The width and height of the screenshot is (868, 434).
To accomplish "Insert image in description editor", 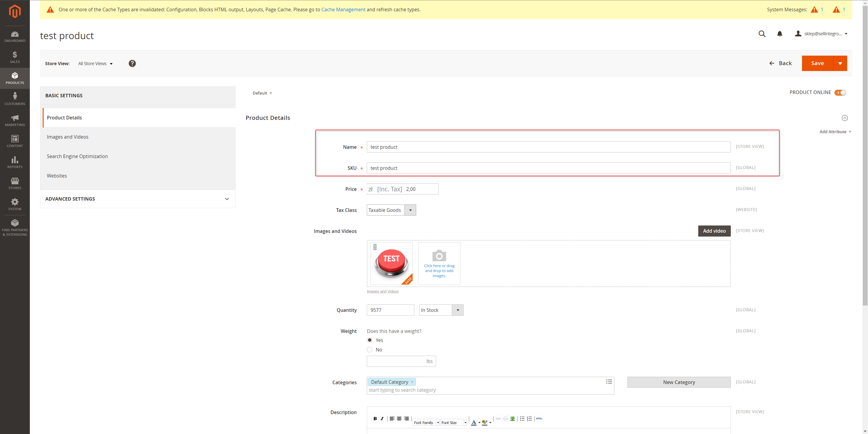I will (x=512, y=418).
